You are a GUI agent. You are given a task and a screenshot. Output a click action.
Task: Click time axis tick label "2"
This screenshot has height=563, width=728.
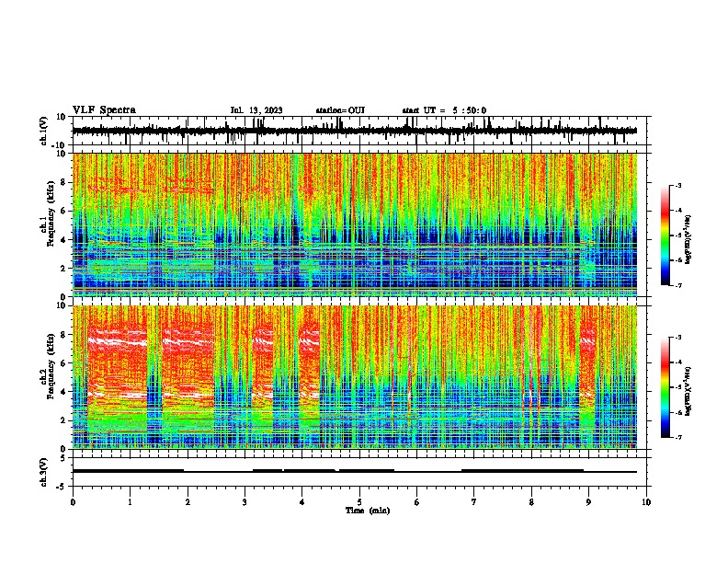tap(188, 502)
